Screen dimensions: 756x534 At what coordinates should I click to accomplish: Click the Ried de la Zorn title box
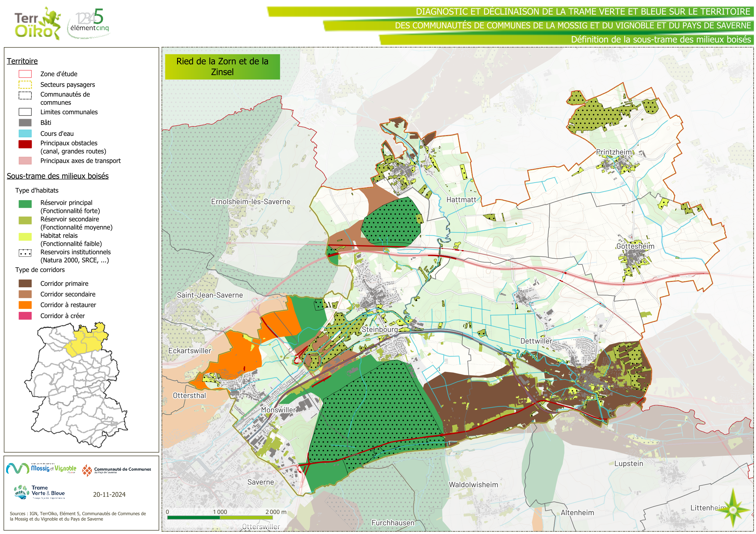(x=222, y=66)
